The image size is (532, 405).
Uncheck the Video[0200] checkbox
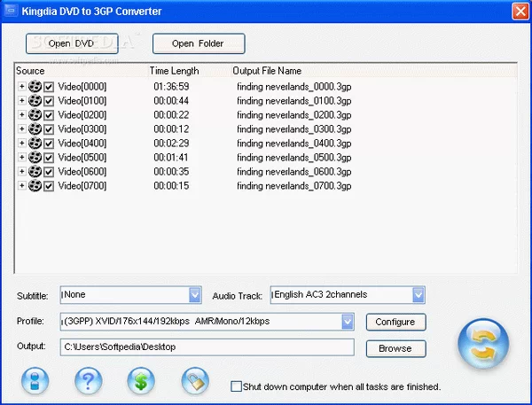pos(49,115)
